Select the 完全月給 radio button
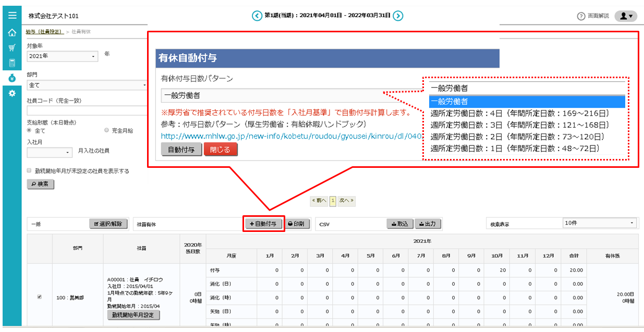The height and width of the screenshot is (332, 644). (107, 130)
